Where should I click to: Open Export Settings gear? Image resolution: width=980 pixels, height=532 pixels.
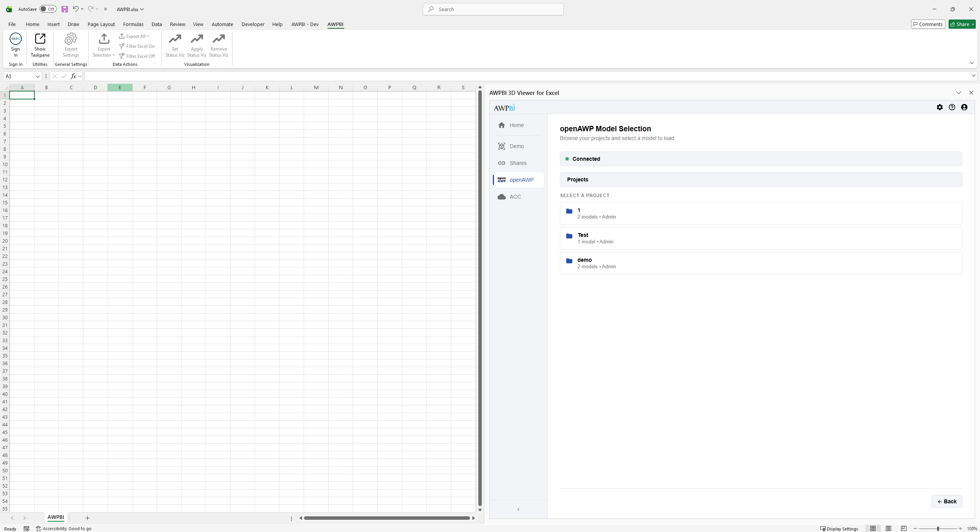(71, 45)
